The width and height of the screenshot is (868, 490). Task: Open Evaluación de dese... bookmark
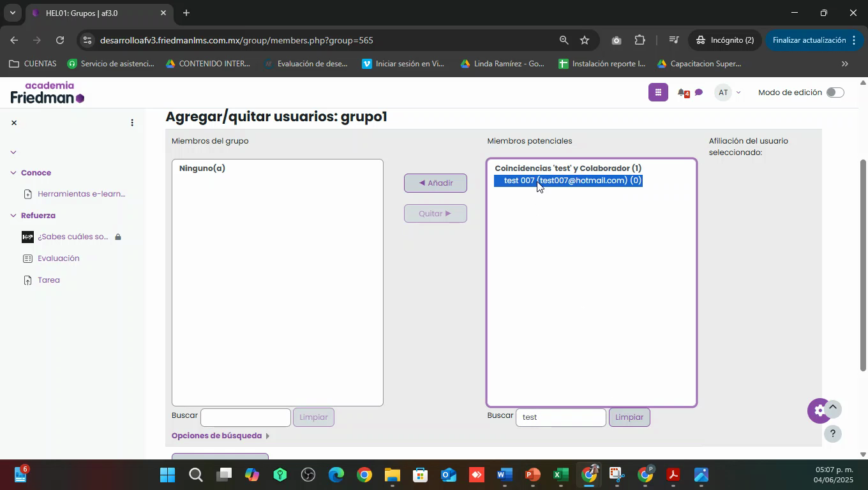[306, 64]
